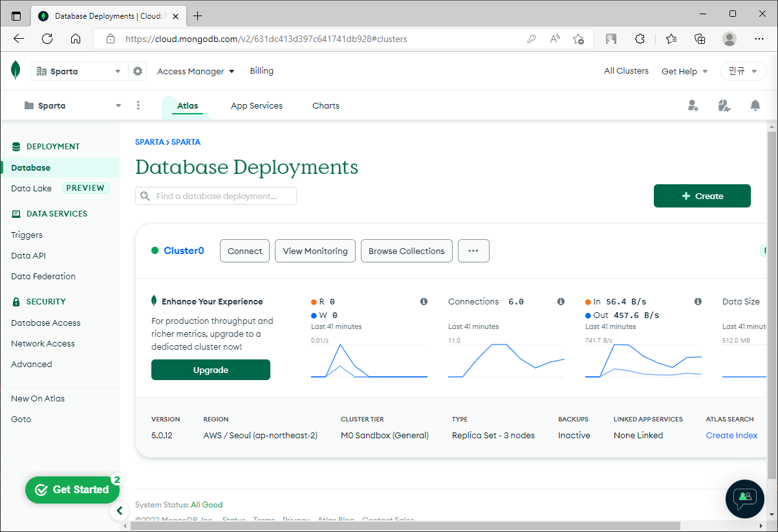Open the Cluster0 more options ellipsis button
Viewport: 778px width, 532px height.
[473, 251]
